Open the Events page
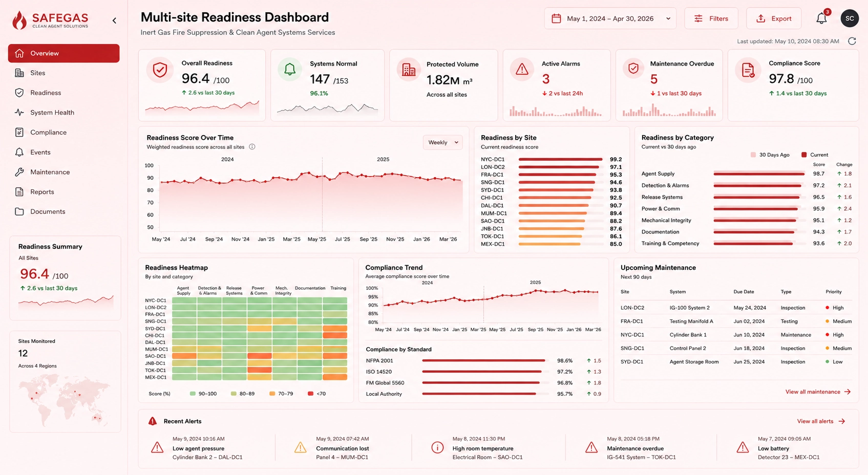 [40, 153]
